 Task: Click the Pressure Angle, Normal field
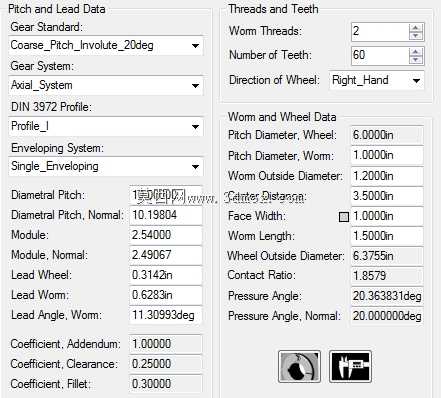tap(387, 316)
